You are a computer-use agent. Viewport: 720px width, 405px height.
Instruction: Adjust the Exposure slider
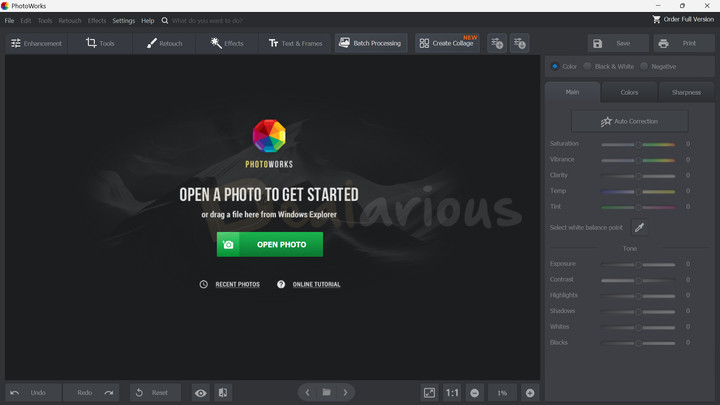point(638,264)
